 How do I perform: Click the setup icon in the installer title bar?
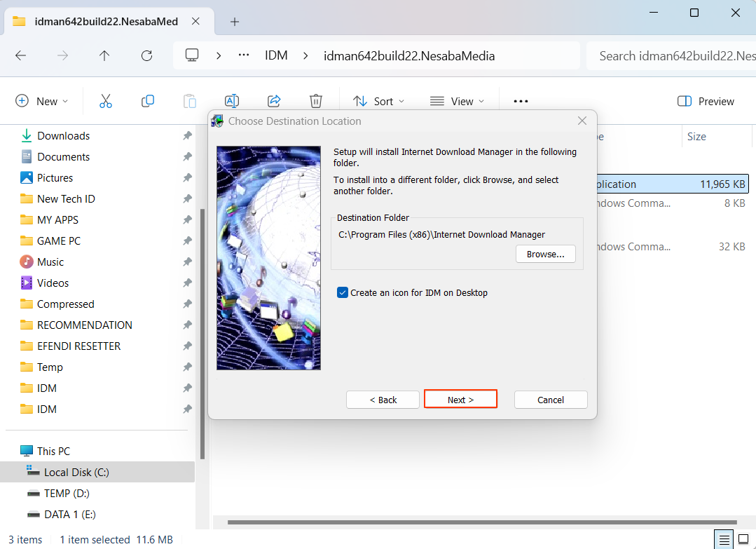pyautogui.click(x=217, y=121)
